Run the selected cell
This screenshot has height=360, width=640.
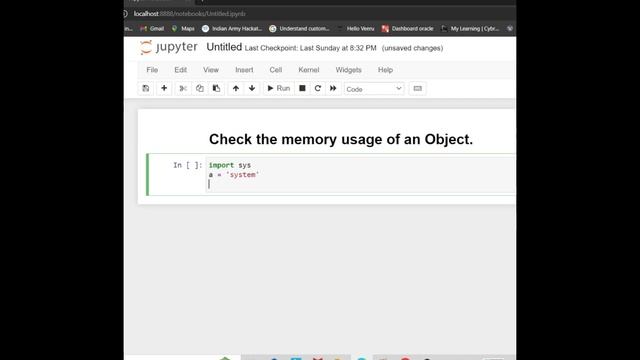click(x=278, y=89)
